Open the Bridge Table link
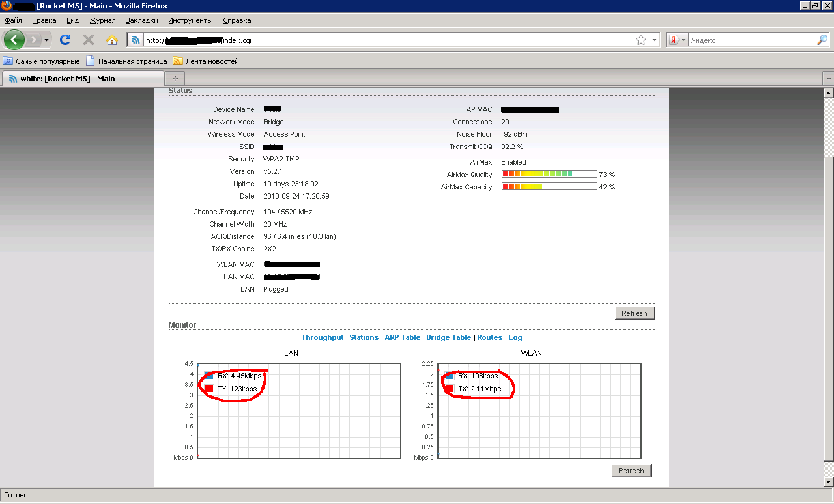 pos(449,337)
